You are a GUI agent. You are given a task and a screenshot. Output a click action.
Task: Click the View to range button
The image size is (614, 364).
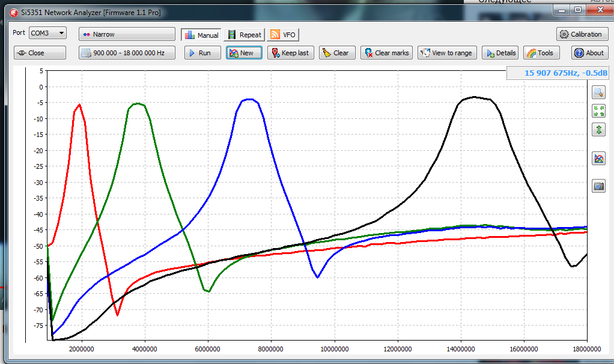(446, 53)
